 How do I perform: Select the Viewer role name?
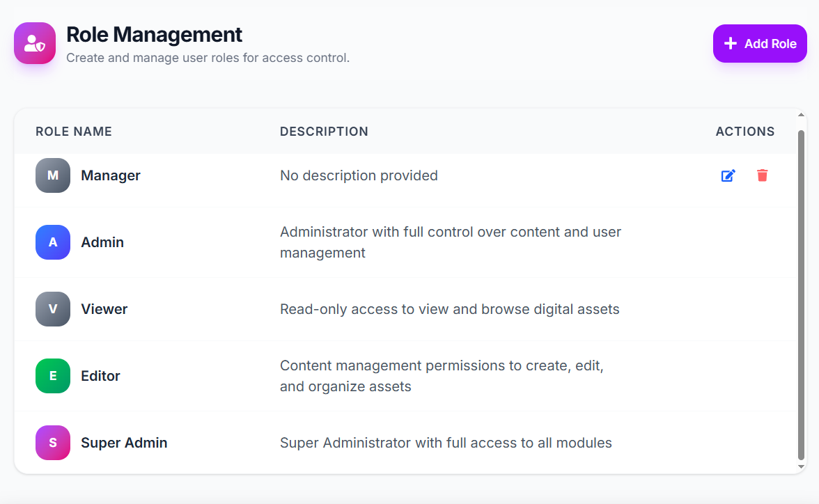click(104, 309)
